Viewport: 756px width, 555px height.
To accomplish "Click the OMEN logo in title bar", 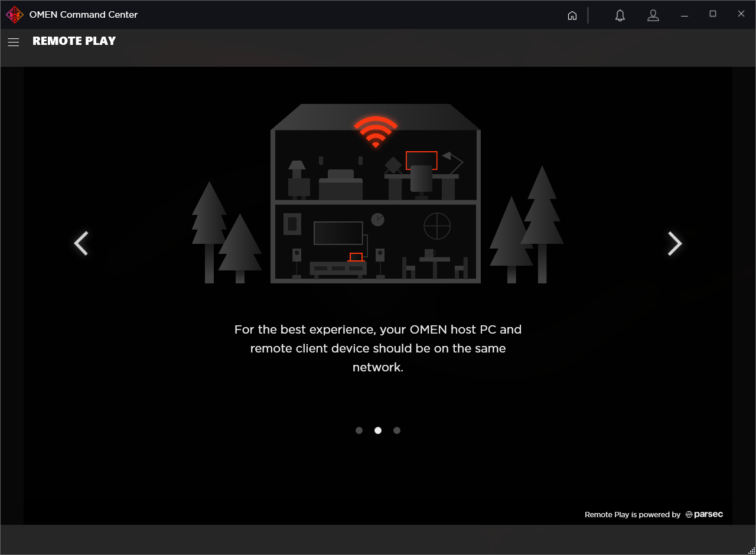I will pos(15,15).
